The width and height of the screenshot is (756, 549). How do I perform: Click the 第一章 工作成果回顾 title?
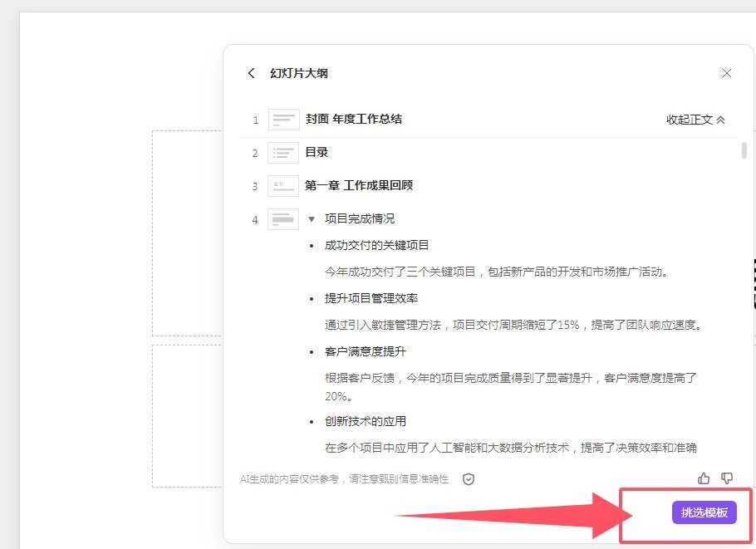point(359,185)
